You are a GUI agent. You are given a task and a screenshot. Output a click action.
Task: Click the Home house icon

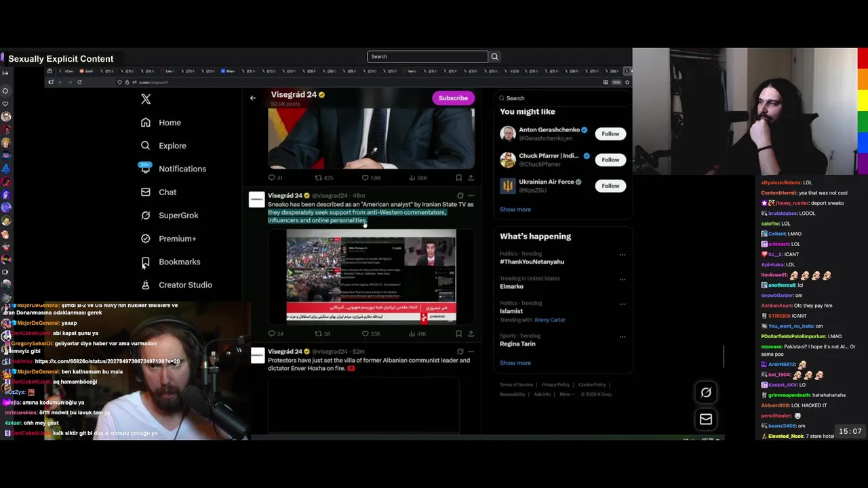(145, 123)
